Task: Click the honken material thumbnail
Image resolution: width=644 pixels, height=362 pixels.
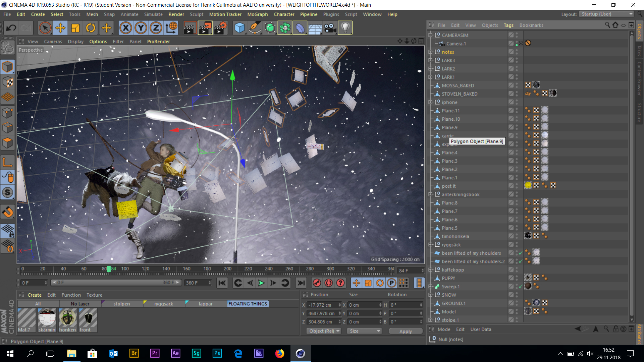Action: tap(67, 318)
